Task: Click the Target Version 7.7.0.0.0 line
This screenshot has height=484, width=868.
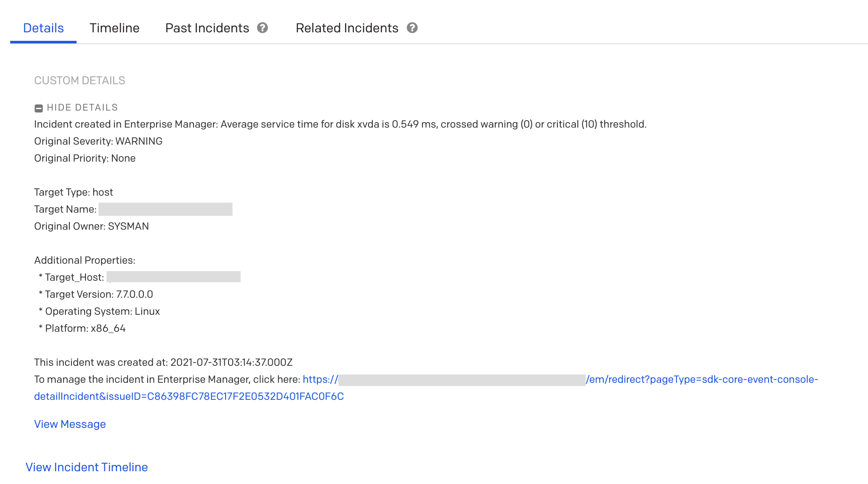Action: click(x=99, y=294)
